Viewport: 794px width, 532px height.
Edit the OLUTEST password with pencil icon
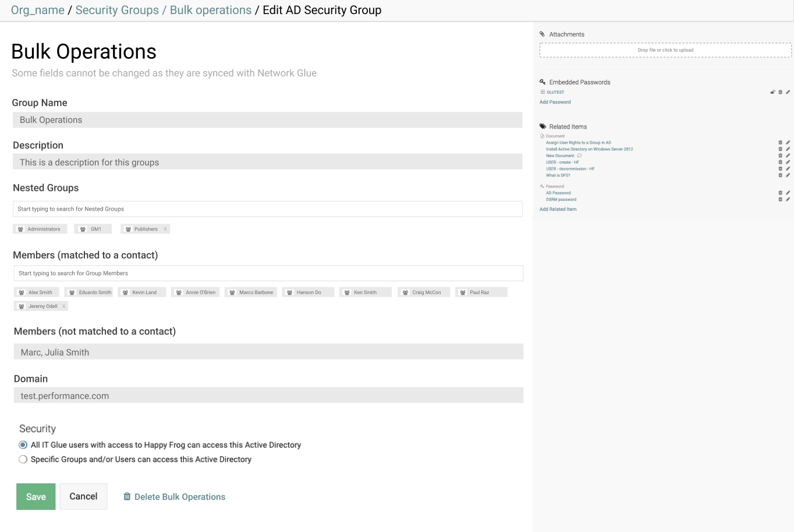point(788,92)
